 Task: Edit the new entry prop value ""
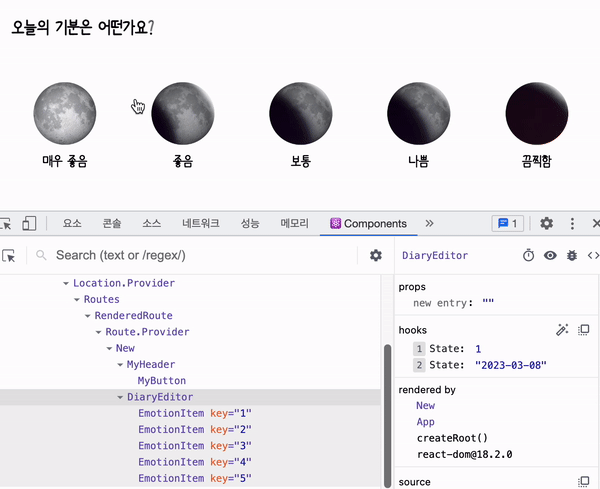[x=488, y=302]
